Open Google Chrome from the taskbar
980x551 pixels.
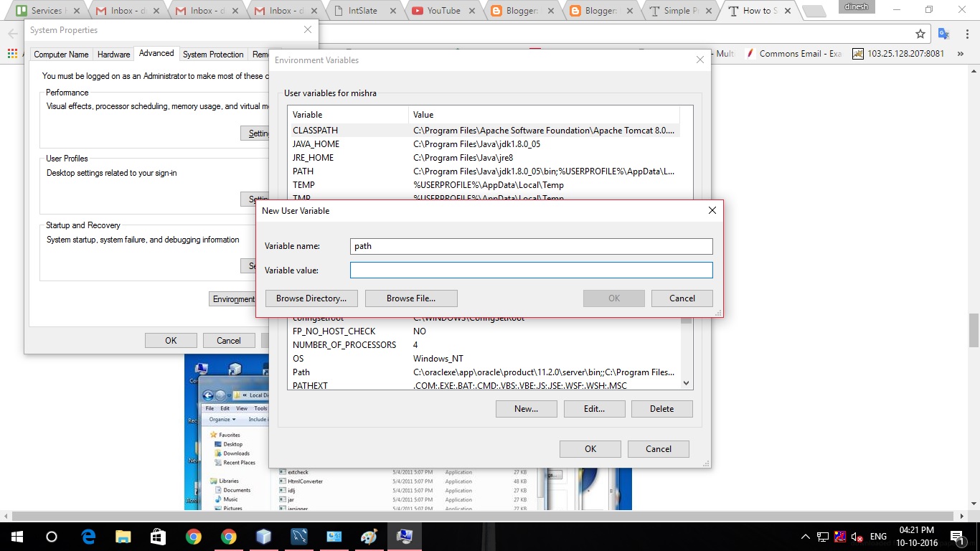[x=194, y=537]
